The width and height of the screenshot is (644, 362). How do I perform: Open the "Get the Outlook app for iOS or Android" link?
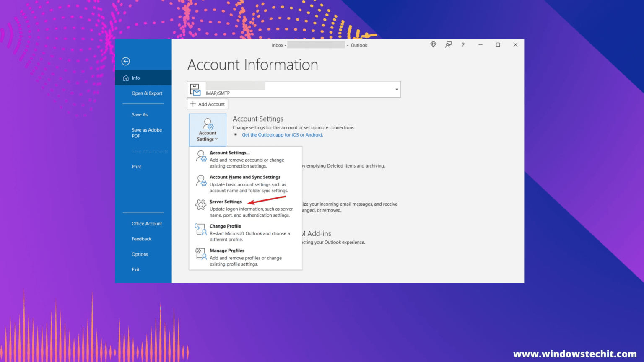[282, 134]
